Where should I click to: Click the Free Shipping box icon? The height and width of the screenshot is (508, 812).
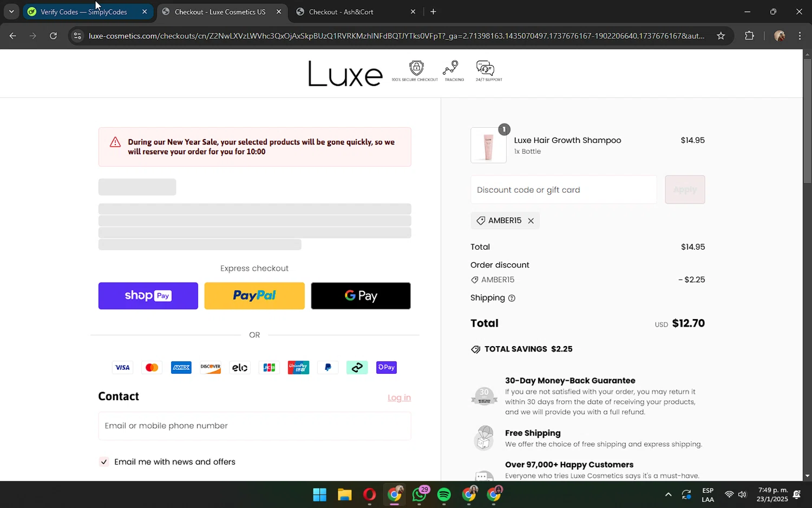click(484, 438)
